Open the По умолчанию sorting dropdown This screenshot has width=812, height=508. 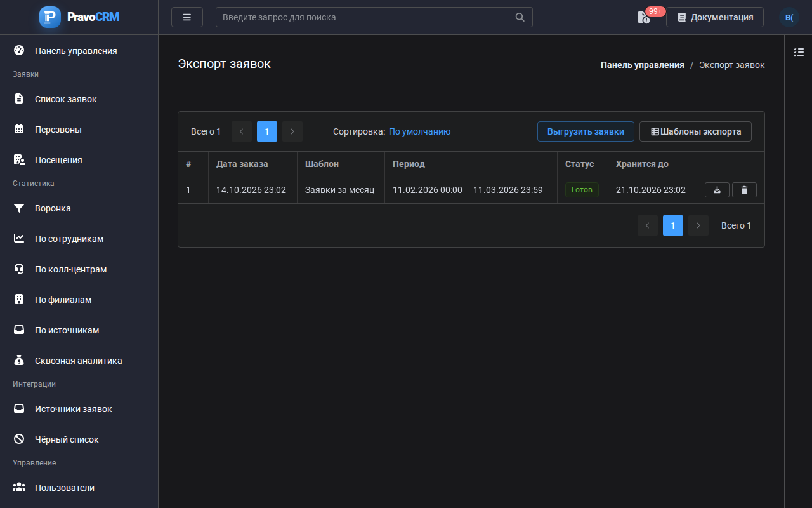(x=419, y=131)
